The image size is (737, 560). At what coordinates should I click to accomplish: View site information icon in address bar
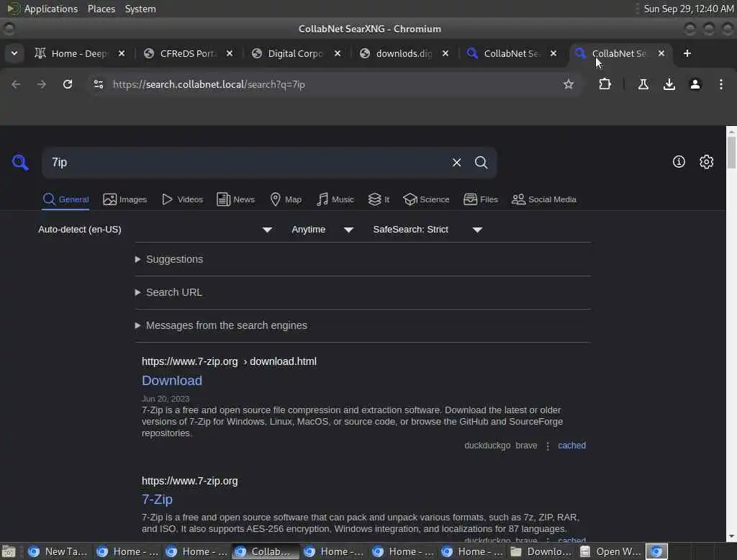click(98, 84)
